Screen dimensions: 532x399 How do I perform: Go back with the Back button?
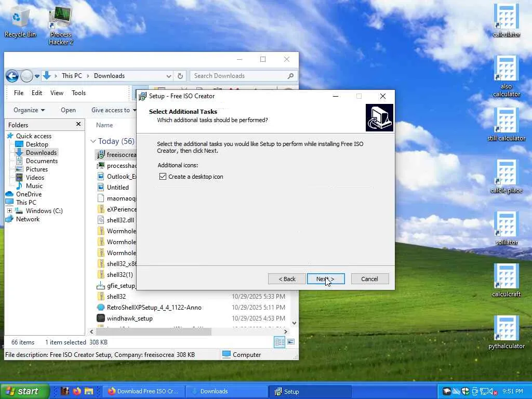[287, 279]
